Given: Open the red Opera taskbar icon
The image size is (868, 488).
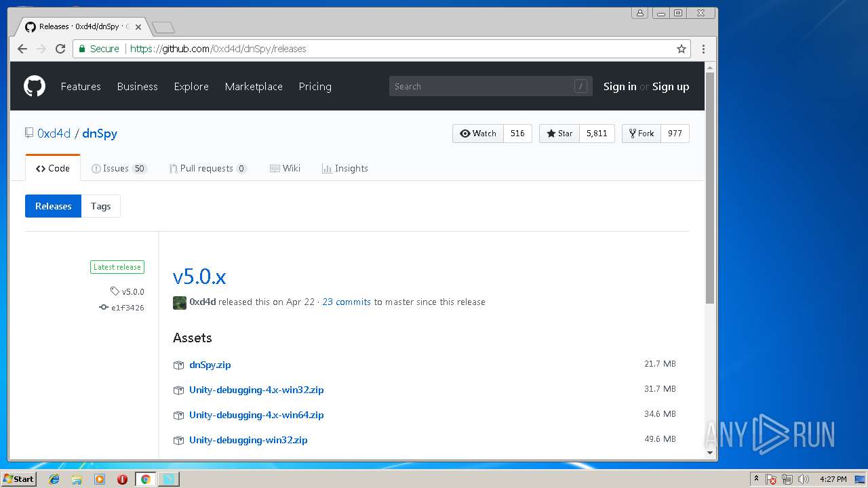Looking at the screenshot, I should point(122,479).
